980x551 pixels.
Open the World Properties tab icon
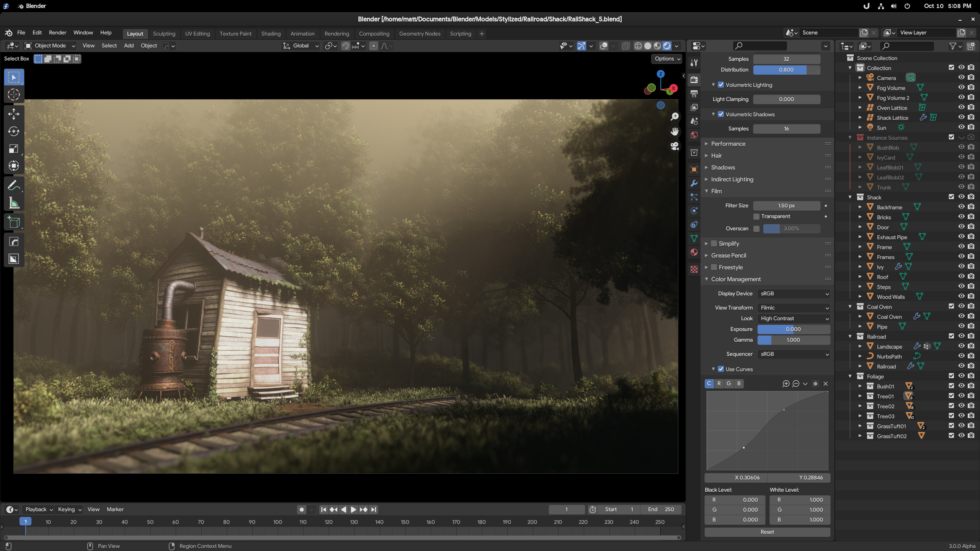pyautogui.click(x=694, y=135)
